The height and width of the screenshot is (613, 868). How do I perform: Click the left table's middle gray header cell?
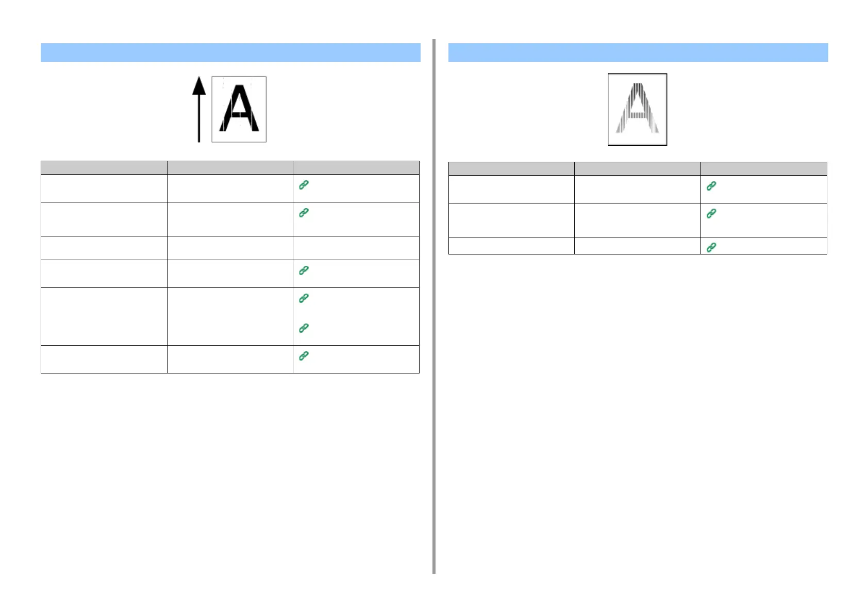point(230,167)
